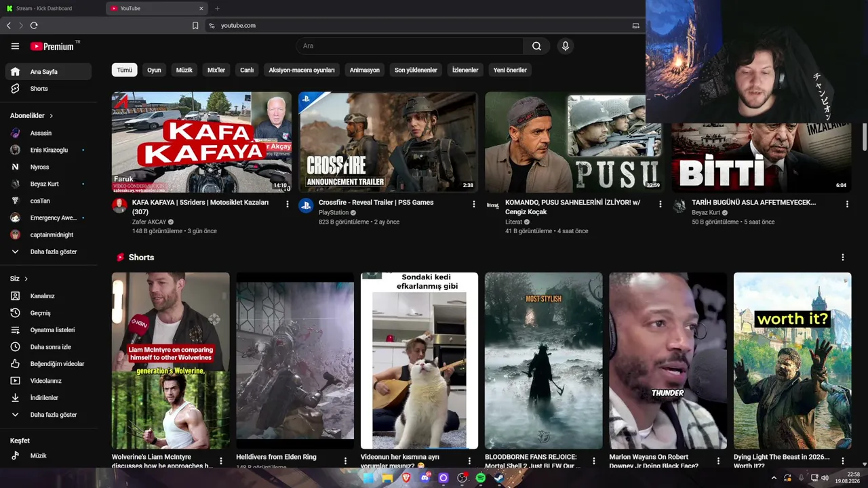Select the Animasyon filter chip
Viewport: 868px width, 488px height.
click(x=365, y=70)
